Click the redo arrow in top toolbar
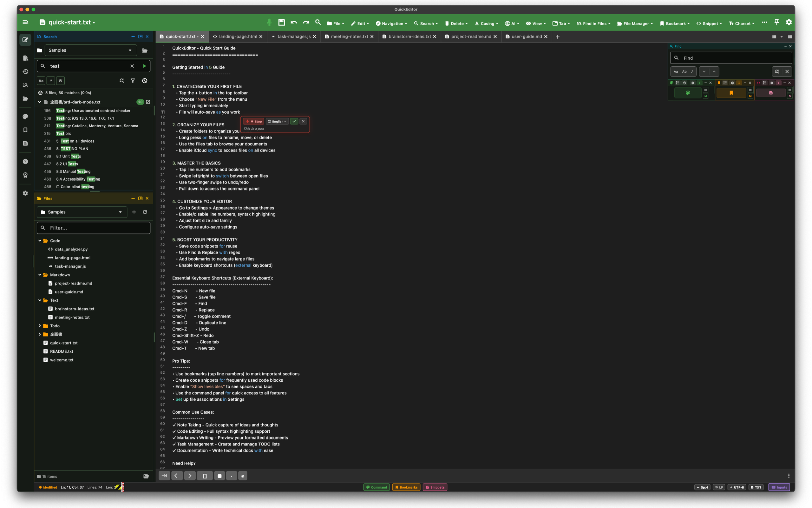The width and height of the screenshot is (812, 508). [x=306, y=23]
